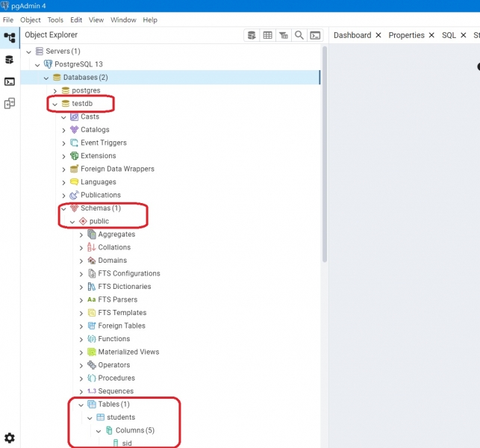The image size is (480, 448).
Task: Open the Object menu
Action: pos(31,20)
